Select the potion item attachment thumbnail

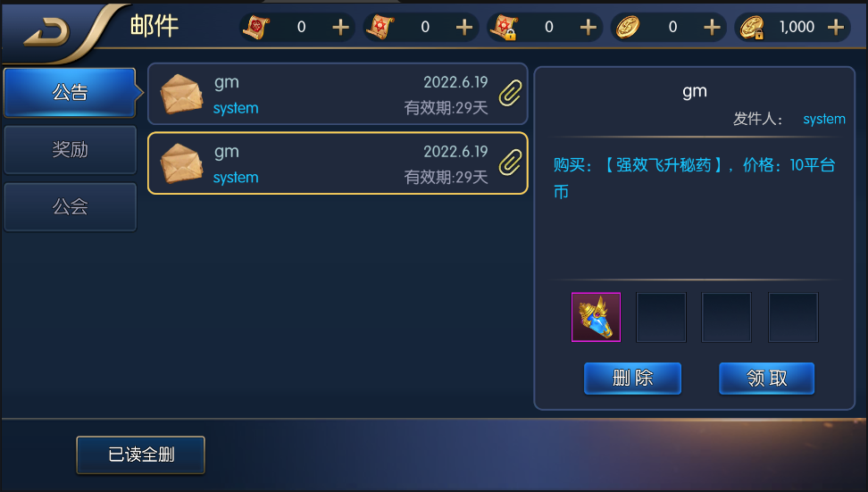596,317
